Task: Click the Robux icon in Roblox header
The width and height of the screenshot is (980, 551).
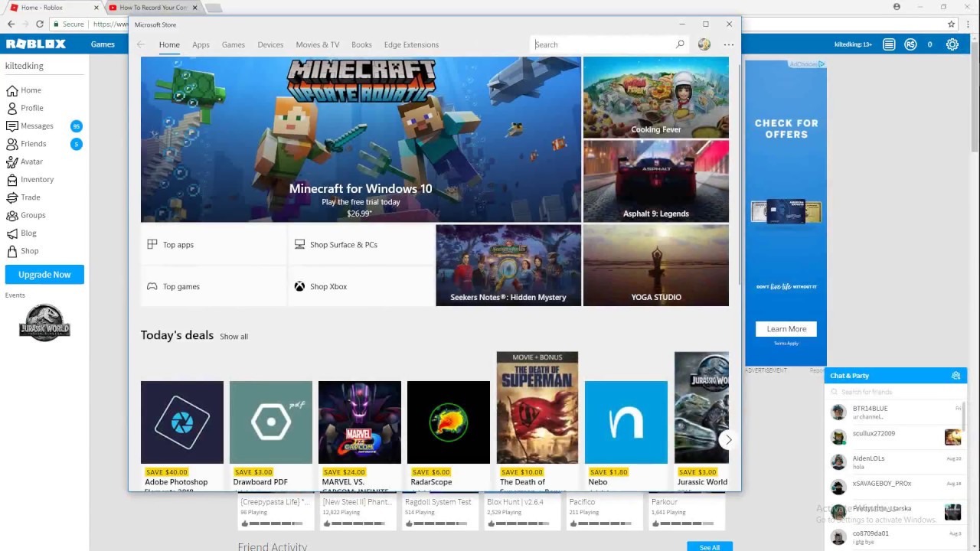Action: tap(910, 44)
